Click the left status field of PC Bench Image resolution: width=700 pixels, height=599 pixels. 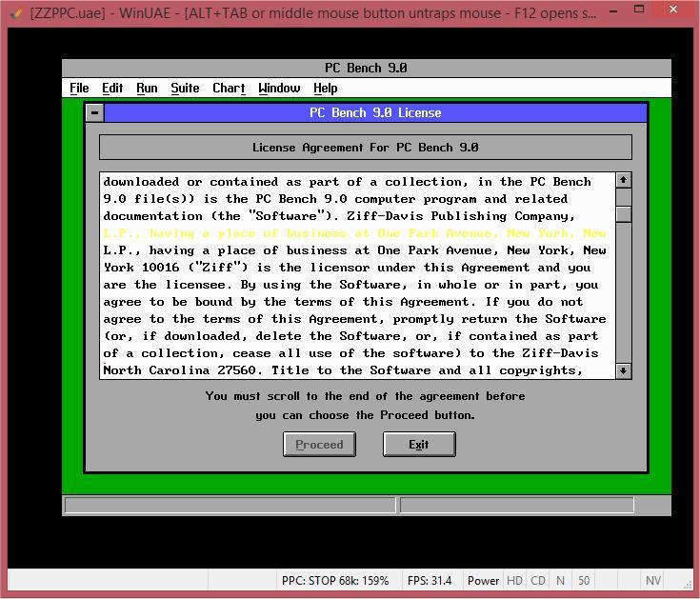230,506
